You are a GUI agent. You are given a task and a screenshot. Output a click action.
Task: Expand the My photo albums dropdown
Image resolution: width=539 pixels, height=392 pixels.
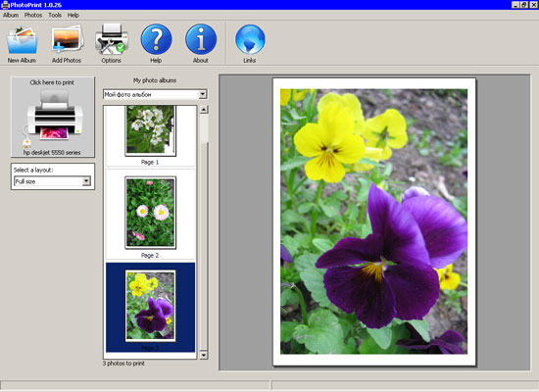203,94
